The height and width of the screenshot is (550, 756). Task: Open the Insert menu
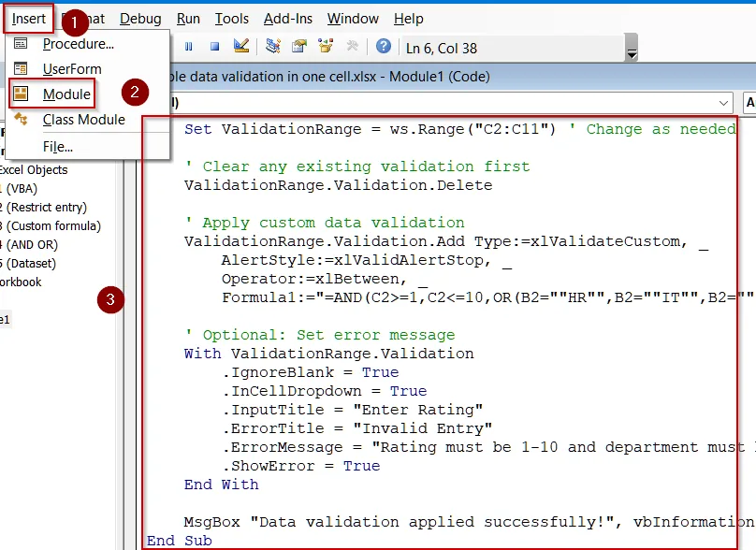coord(28,19)
